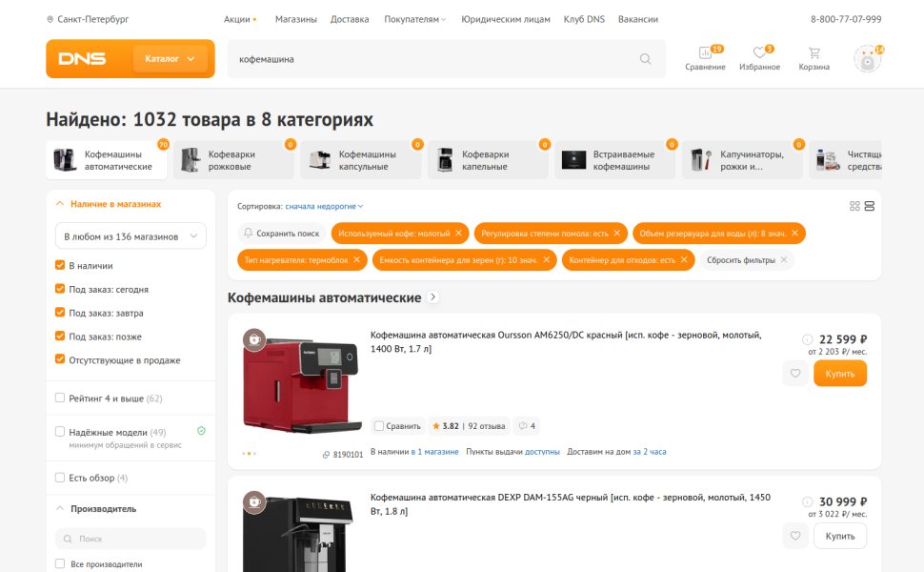The image size is (924, 572).
Task: Open Акции menu item
Action: [240, 19]
